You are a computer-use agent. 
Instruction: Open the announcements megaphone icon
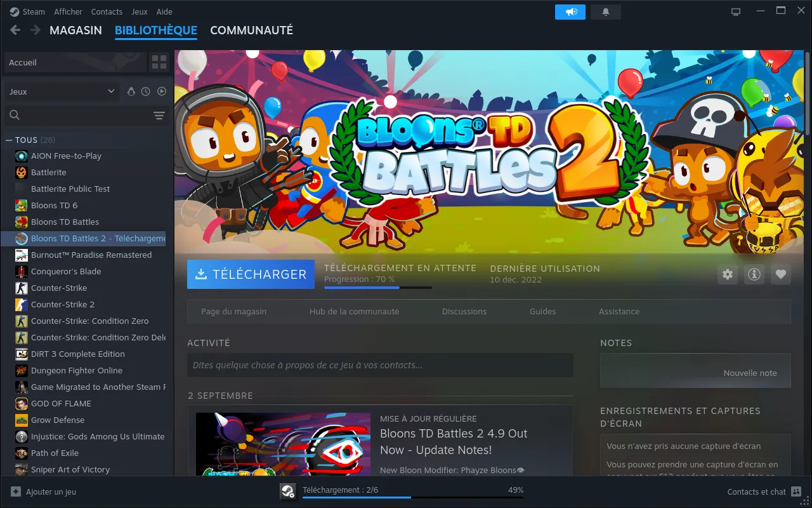572,12
